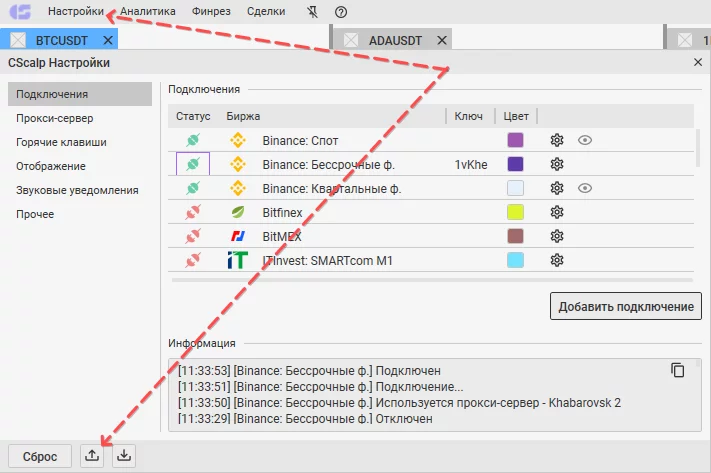Image resolution: width=711 pixels, height=473 pixels.
Task: Click the Binance logo in Спот row
Action: (x=238, y=140)
